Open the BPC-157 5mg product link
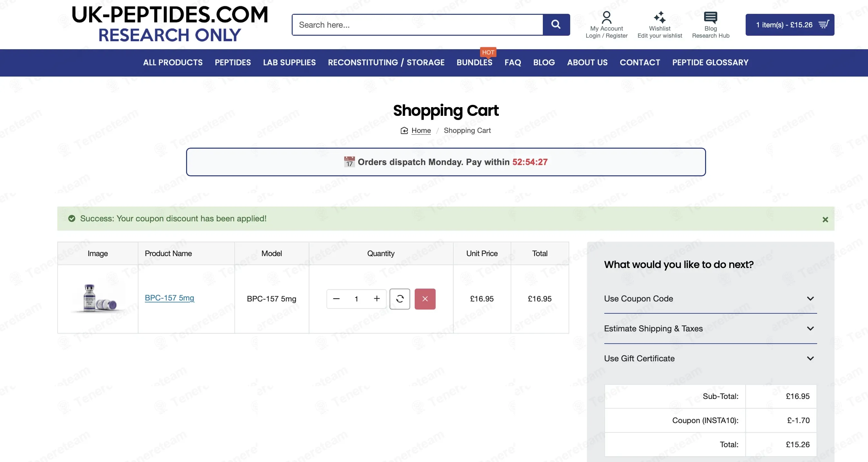The width and height of the screenshot is (868, 462). point(169,298)
